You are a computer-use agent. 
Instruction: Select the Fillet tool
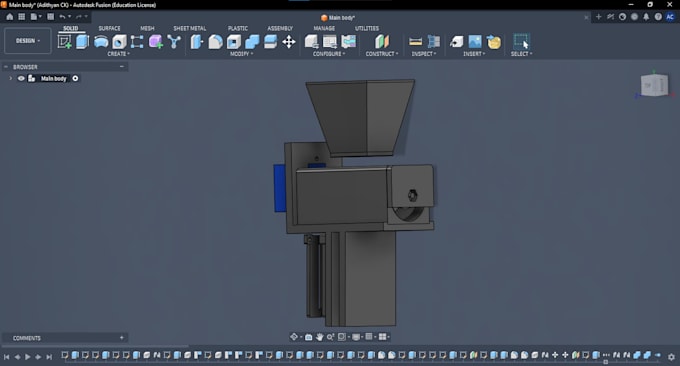pyautogui.click(x=215, y=42)
